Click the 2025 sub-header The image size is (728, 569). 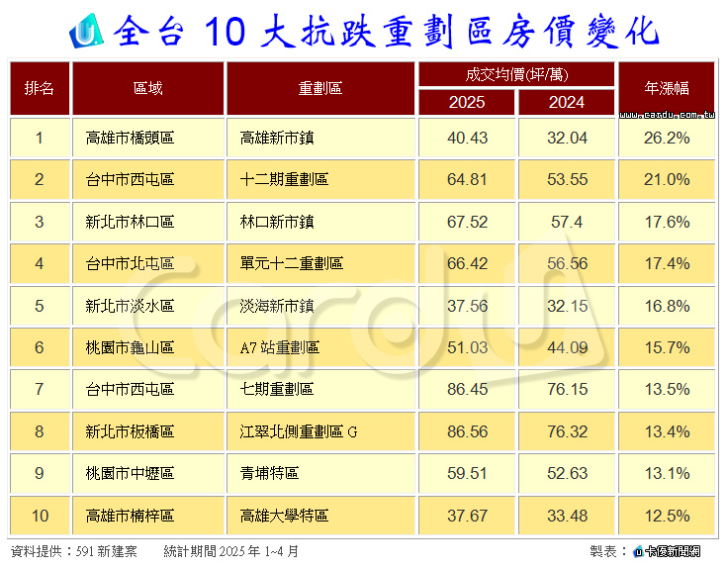pos(467,102)
